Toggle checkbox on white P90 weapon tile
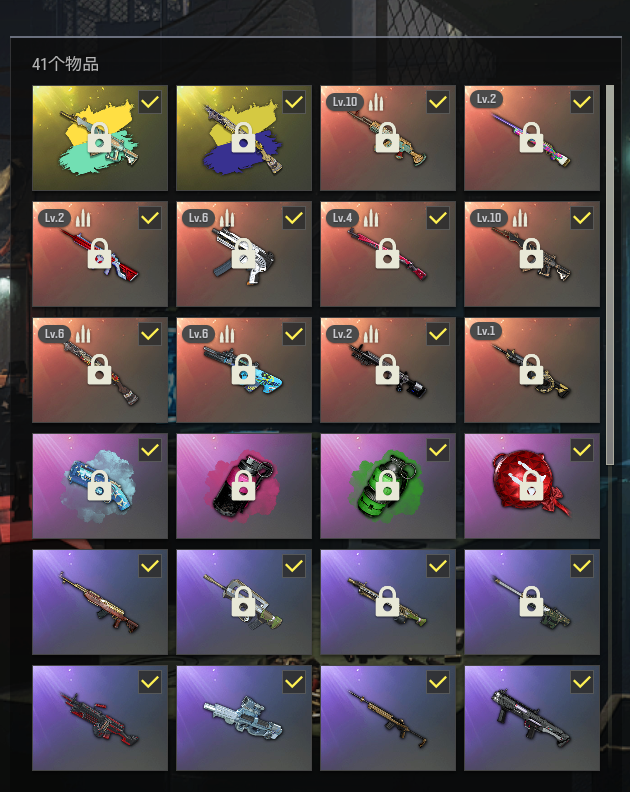Screen dimensions: 630x792 click(x=294, y=682)
